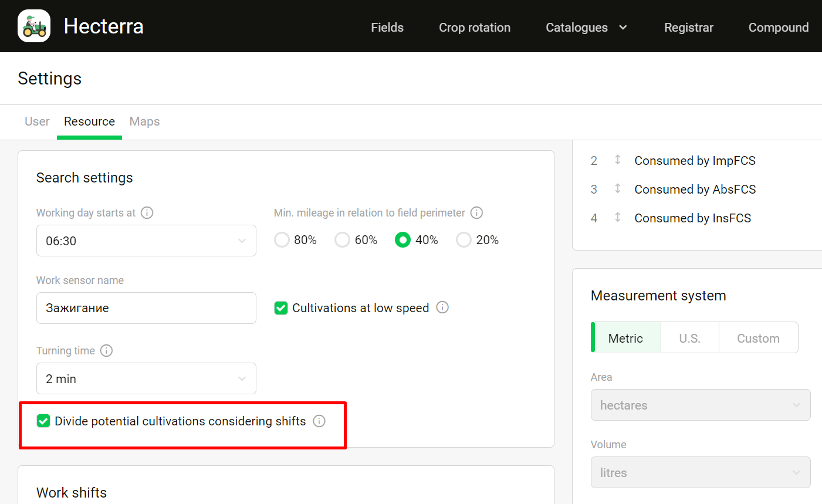
Task: Click reorder arrows icon for Consumed by ImpFCS
Action: pyautogui.click(x=617, y=160)
